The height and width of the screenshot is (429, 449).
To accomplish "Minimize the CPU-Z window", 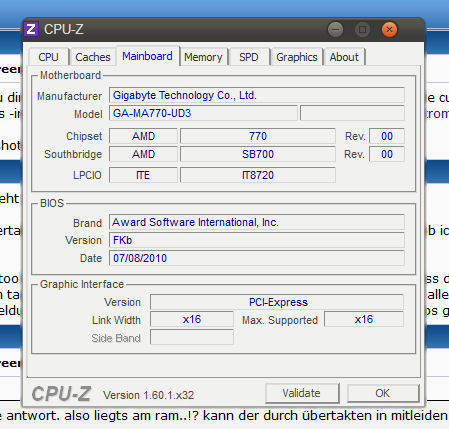I will point(335,30).
